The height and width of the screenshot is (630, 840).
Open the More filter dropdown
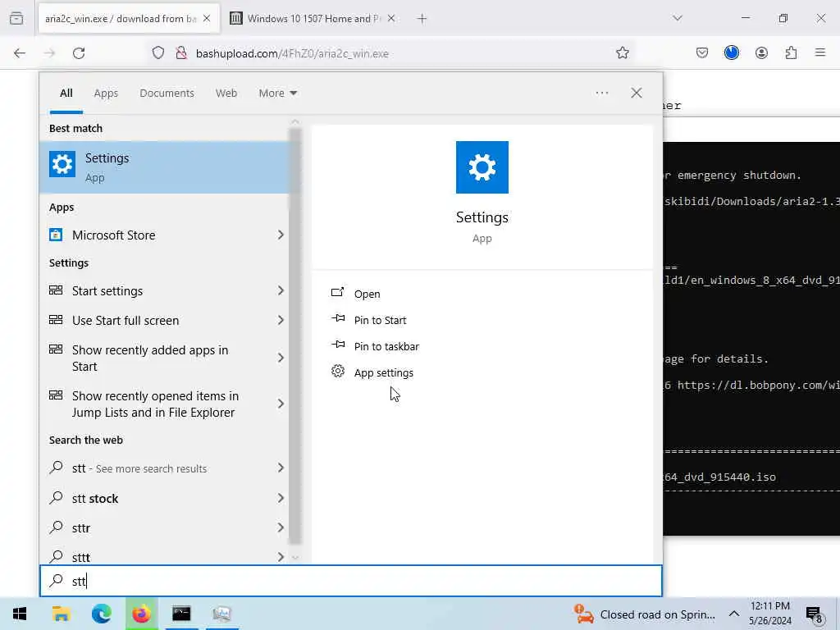277,94
